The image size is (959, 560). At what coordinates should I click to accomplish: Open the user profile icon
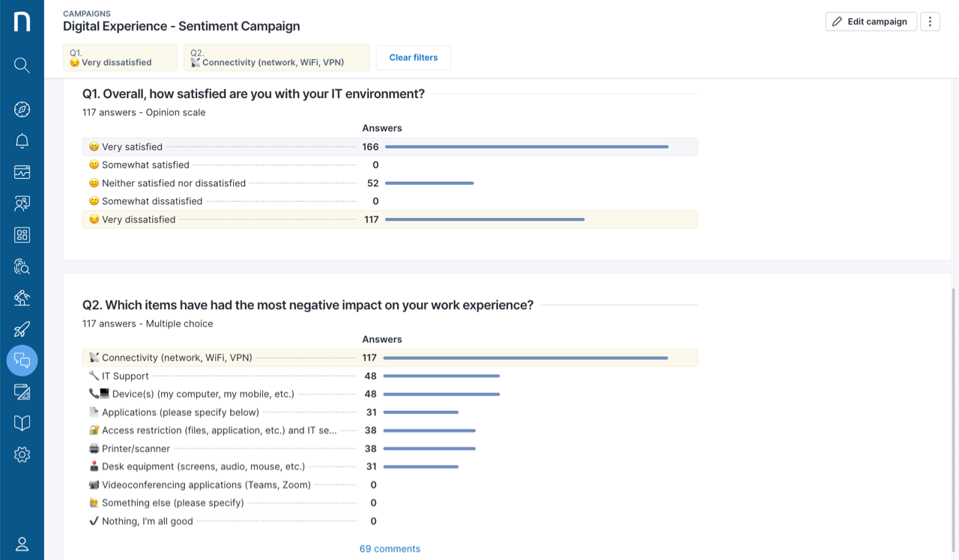coord(22,544)
